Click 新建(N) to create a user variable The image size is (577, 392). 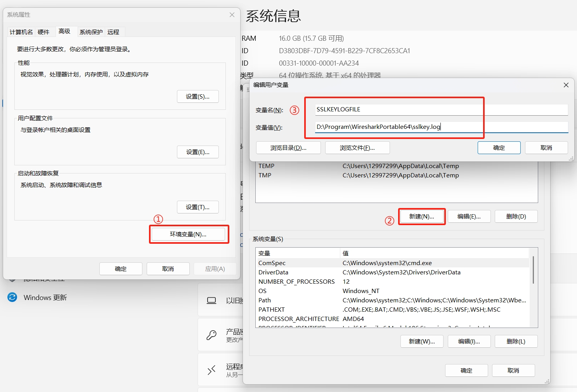(422, 216)
